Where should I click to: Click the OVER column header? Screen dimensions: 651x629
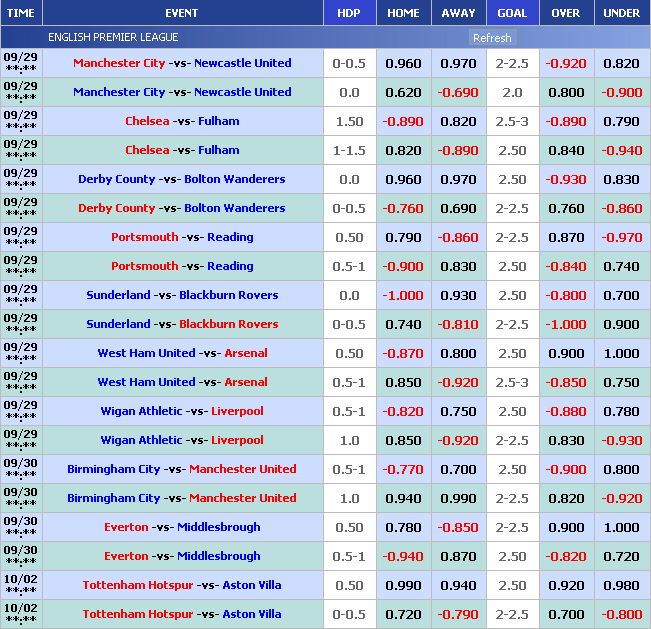(565, 13)
